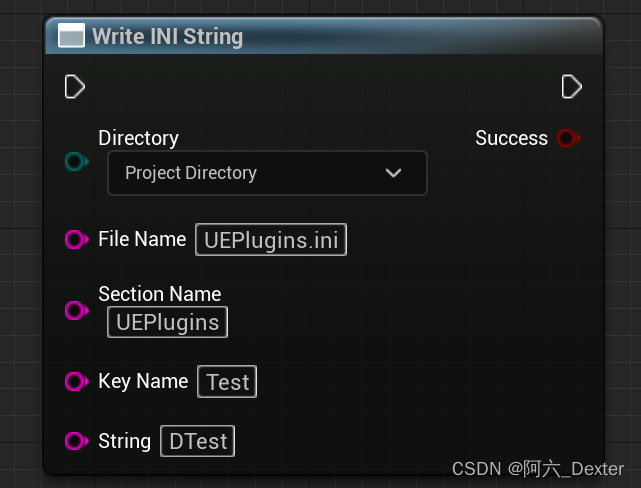The image size is (641, 488).
Task: Click the Key Name pin label
Action: coord(143,381)
